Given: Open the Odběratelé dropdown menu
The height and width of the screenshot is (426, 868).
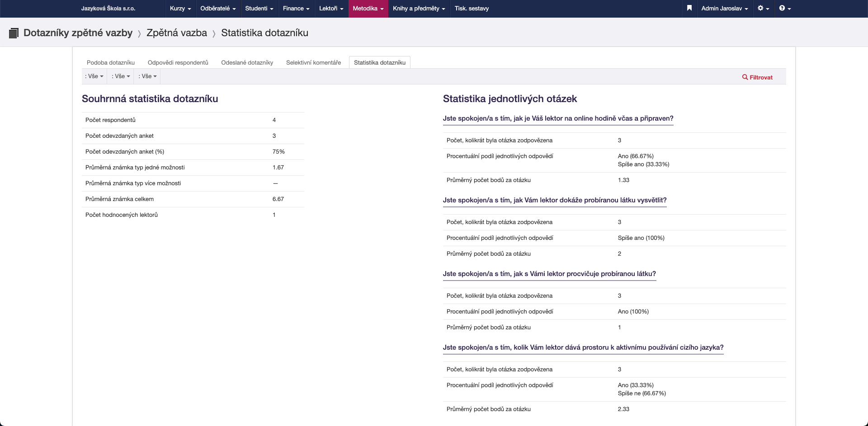Looking at the screenshot, I should [218, 9].
